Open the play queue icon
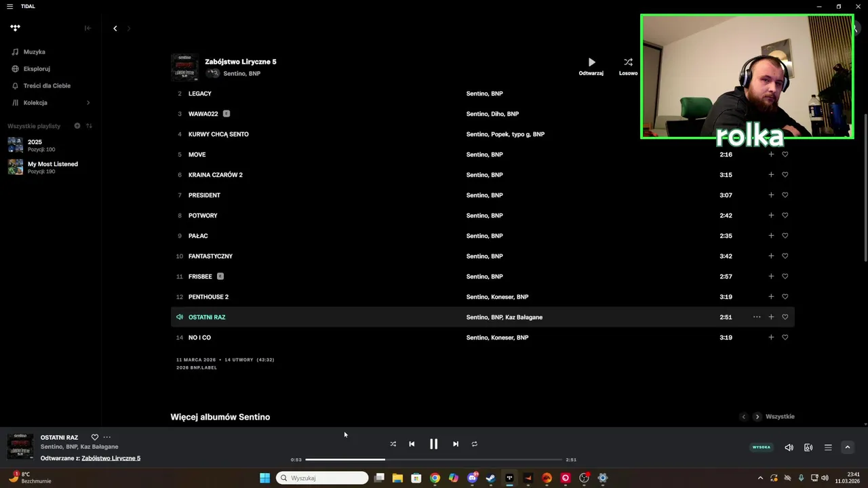The width and height of the screenshot is (868, 488). click(828, 447)
